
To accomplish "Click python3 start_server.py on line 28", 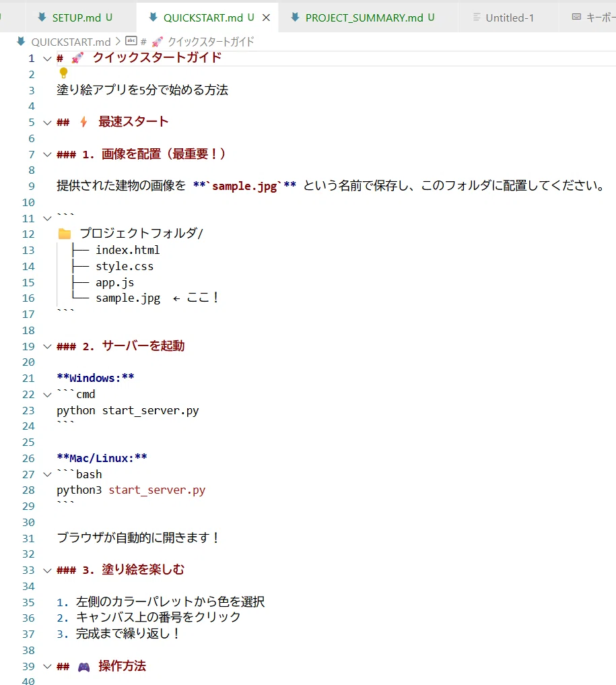I will pos(131,490).
